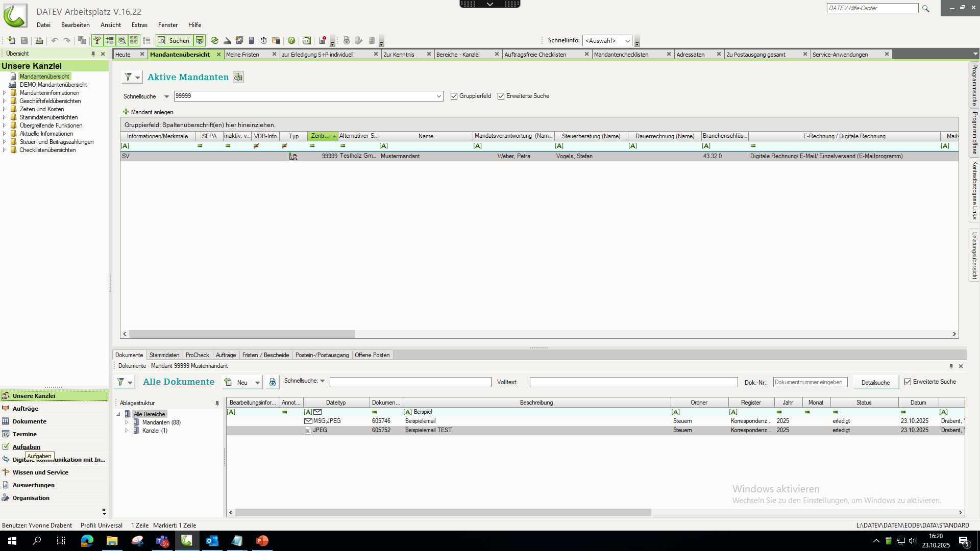Click the green refresh arrows icon
The image size is (980, 551).
214,40
